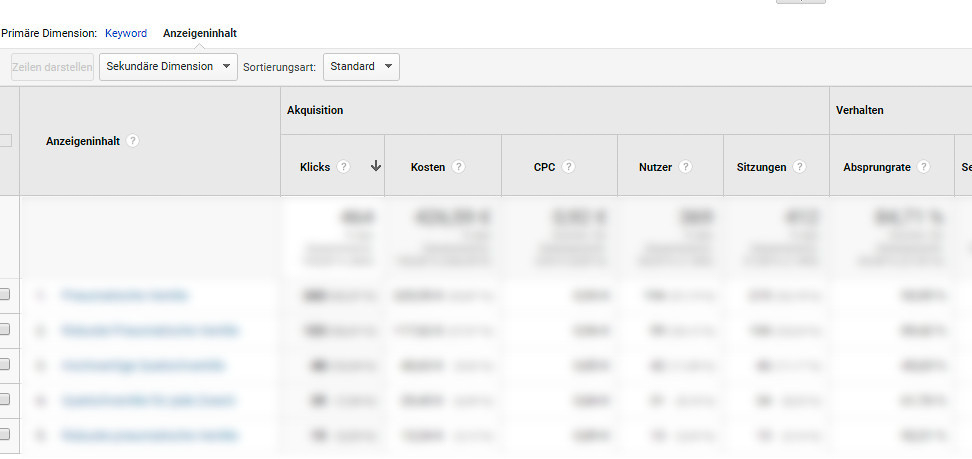Viewport: 972px width, 459px height.
Task: Toggle the select-all checkbox in table header
Action: pyautogui.click(x=5, y=141)
